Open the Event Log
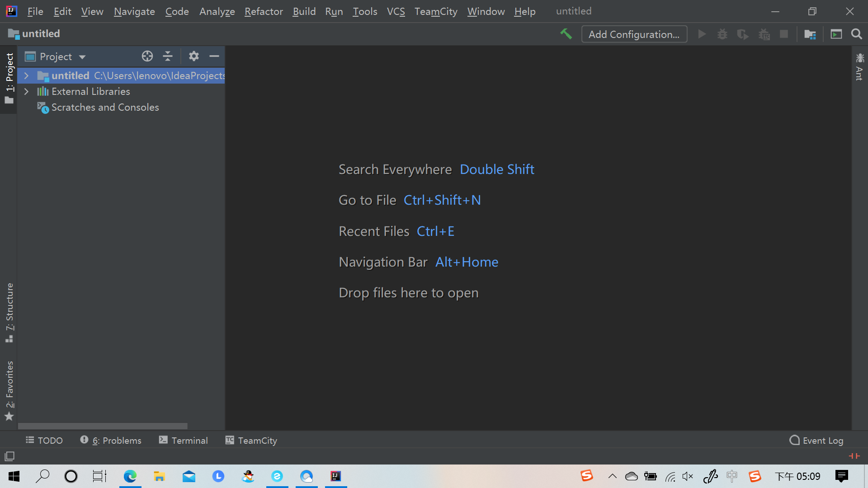Image resolution: width=868 pixels, height=488 pixels. tap(816, 440)
